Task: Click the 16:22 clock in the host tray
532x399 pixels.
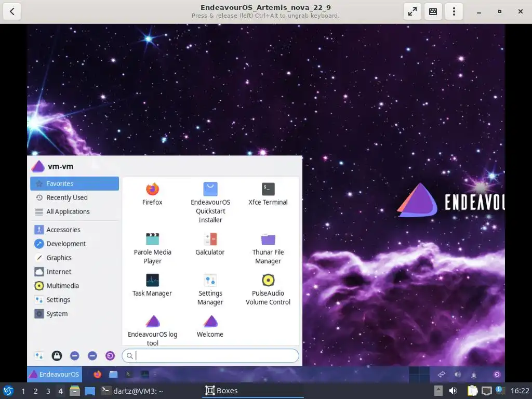Action: 520,391
